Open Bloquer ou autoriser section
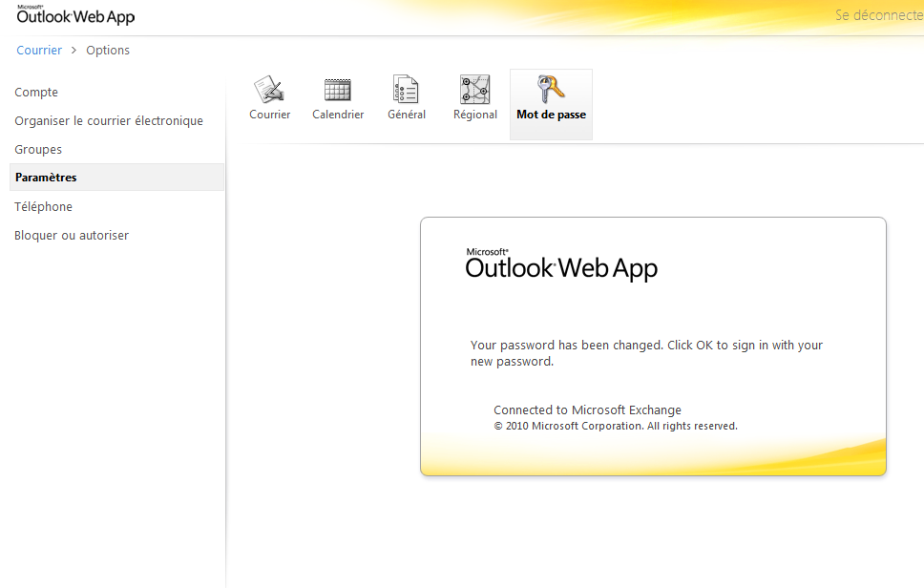 point(72,236)
